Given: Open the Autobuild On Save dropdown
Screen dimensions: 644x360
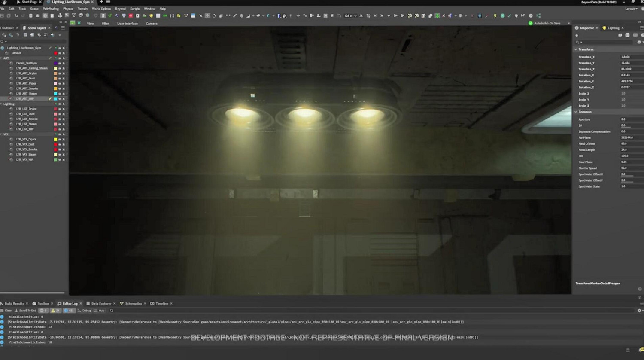Looking at the screenshot, I should coord(569,23).
